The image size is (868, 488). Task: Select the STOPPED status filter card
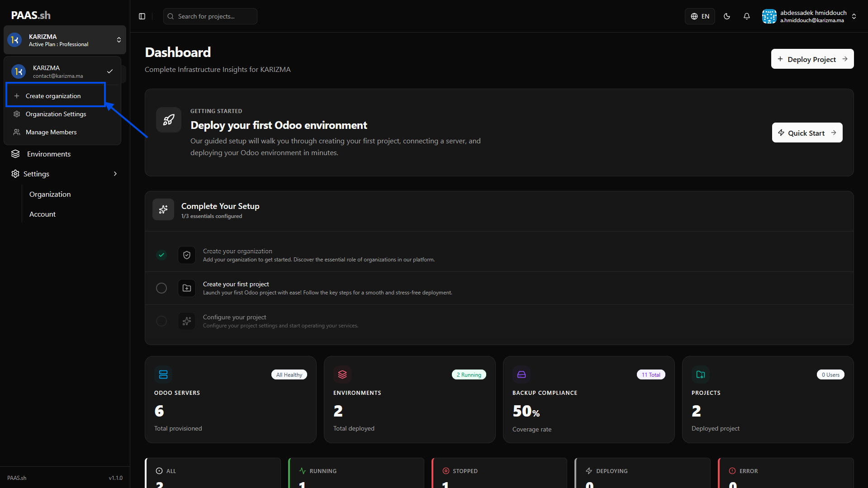[x=500, y=473]
